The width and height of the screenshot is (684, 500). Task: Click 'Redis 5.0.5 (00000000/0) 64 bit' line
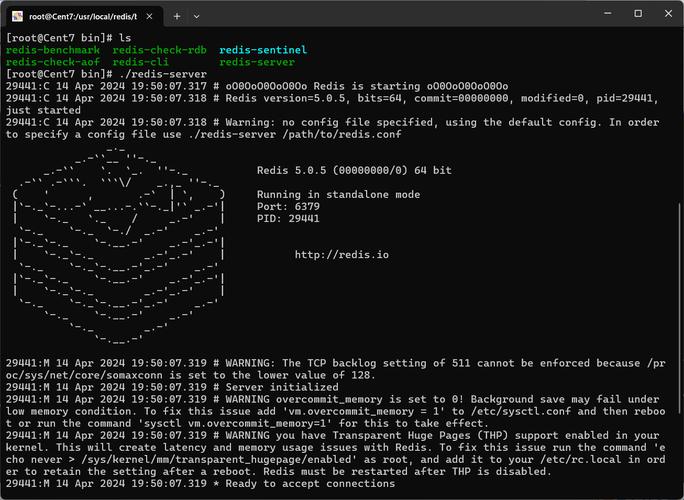pyautogui.click(x=354, y=170)
